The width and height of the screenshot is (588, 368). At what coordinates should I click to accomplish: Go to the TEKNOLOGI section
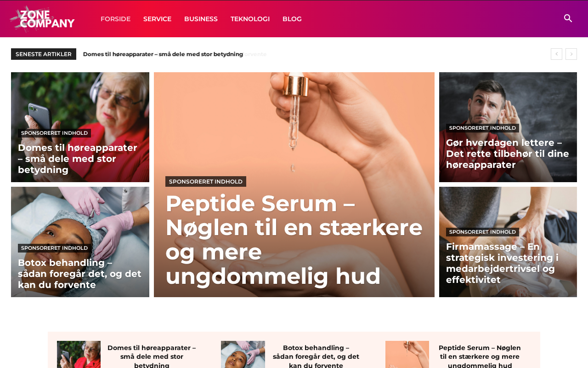(x=250, y=19)
